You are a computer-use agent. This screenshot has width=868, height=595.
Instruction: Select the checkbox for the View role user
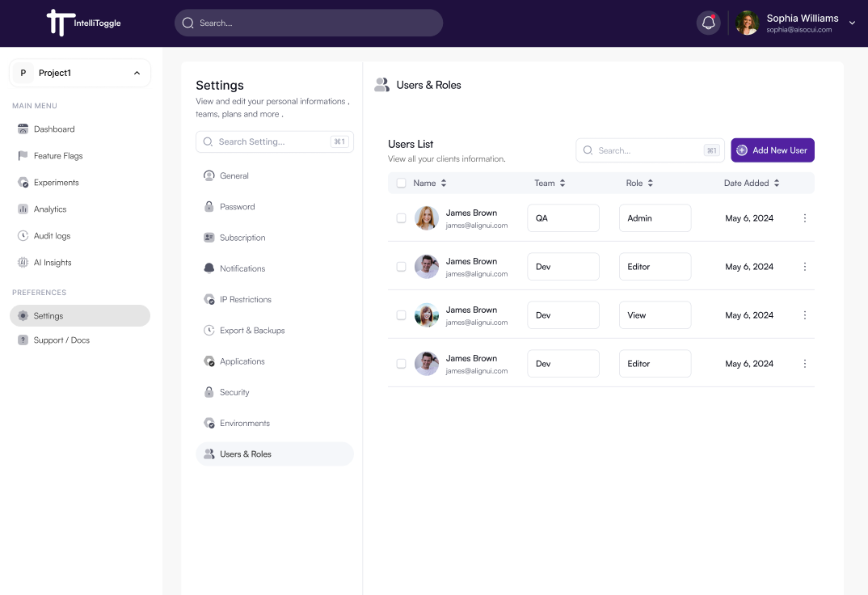coord(401,315)
